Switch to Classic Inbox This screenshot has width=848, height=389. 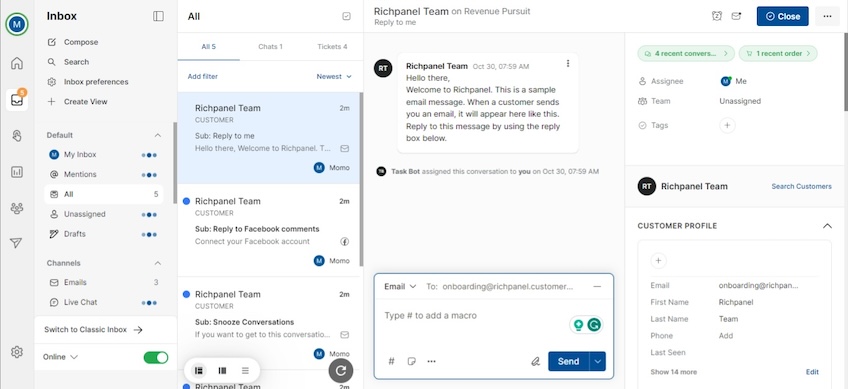tap(94, 329)
